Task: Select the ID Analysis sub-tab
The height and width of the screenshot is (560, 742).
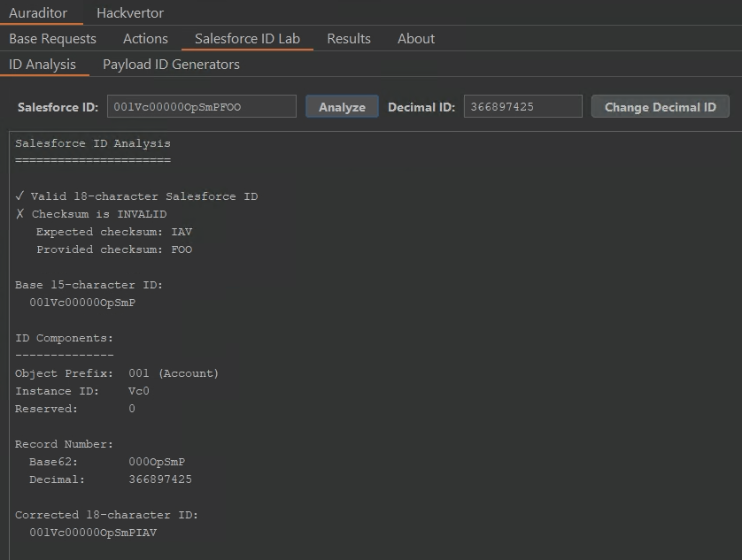Action: [43, 64]
